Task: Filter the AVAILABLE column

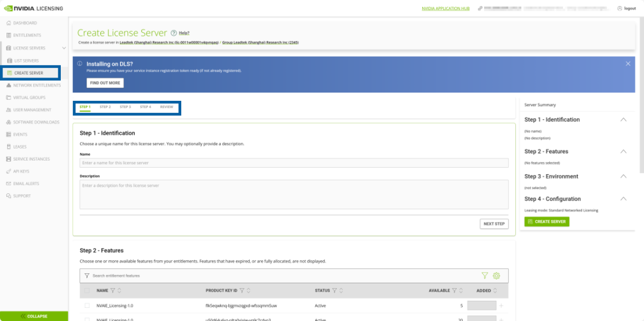Action: [454, 291]
